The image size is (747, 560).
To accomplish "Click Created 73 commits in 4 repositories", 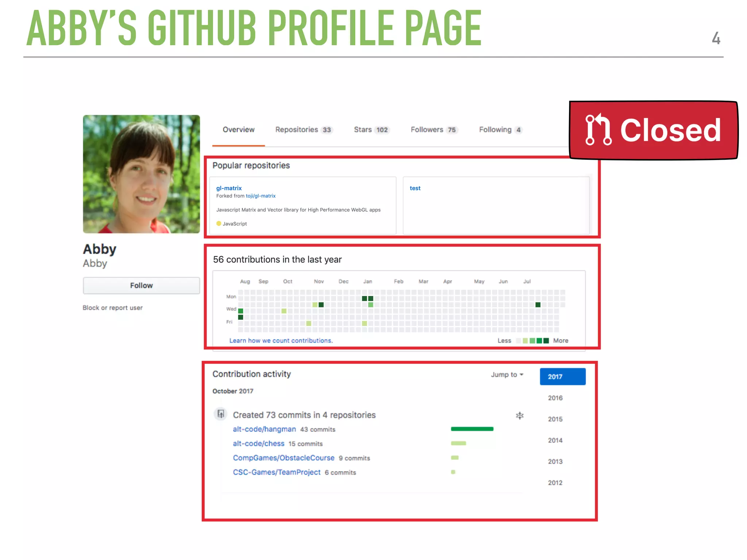I will [304, 415].
